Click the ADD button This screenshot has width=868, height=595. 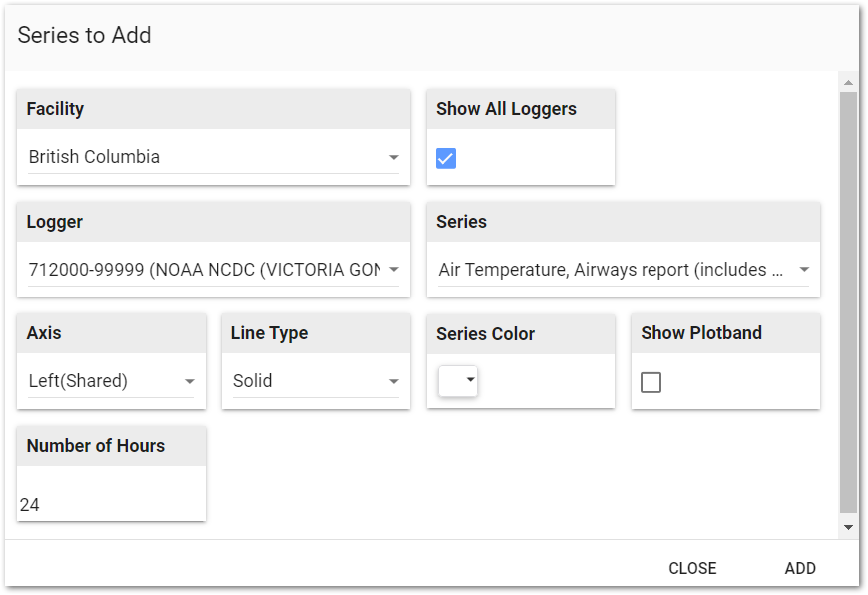pyautogui.click(x=800, y=568)
